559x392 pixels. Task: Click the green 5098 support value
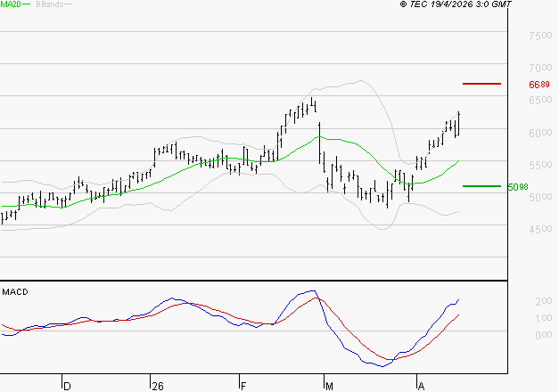tap(518, 187)
